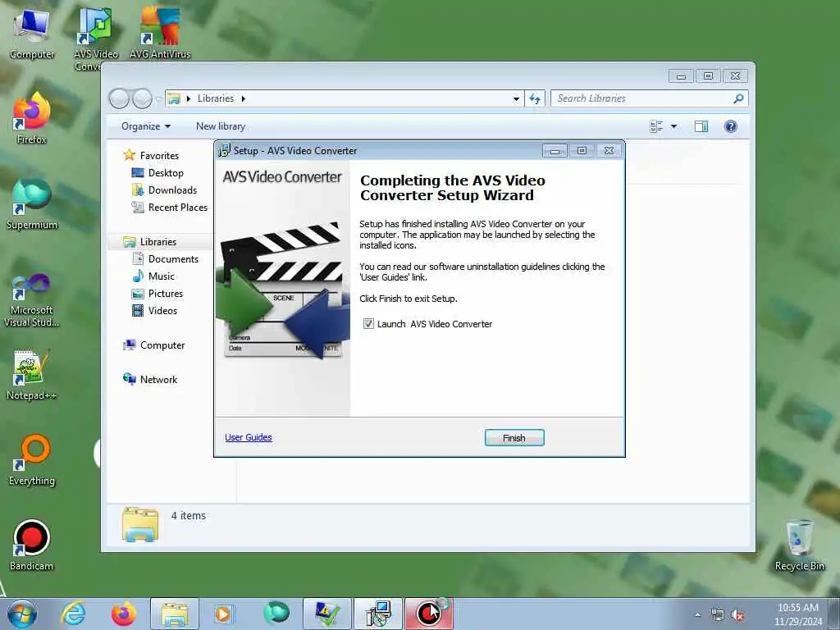Launch Firefox from the desktop
Viewport: 840px width, 630px height.
tap(32, 119)
